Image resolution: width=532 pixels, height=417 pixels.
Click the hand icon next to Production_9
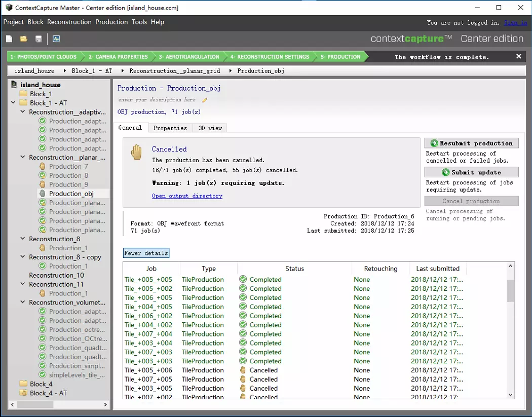(43, 184)
